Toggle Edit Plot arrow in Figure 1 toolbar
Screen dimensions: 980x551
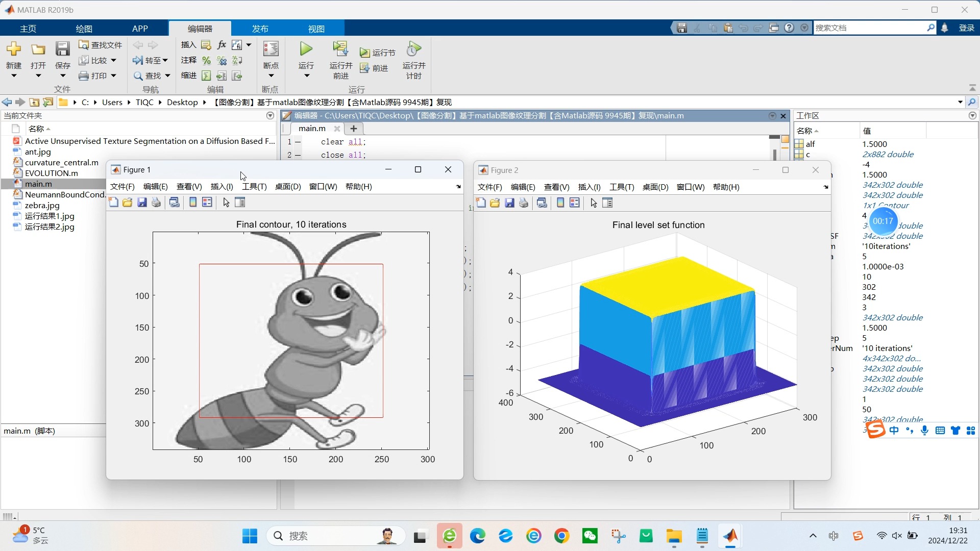226,203
